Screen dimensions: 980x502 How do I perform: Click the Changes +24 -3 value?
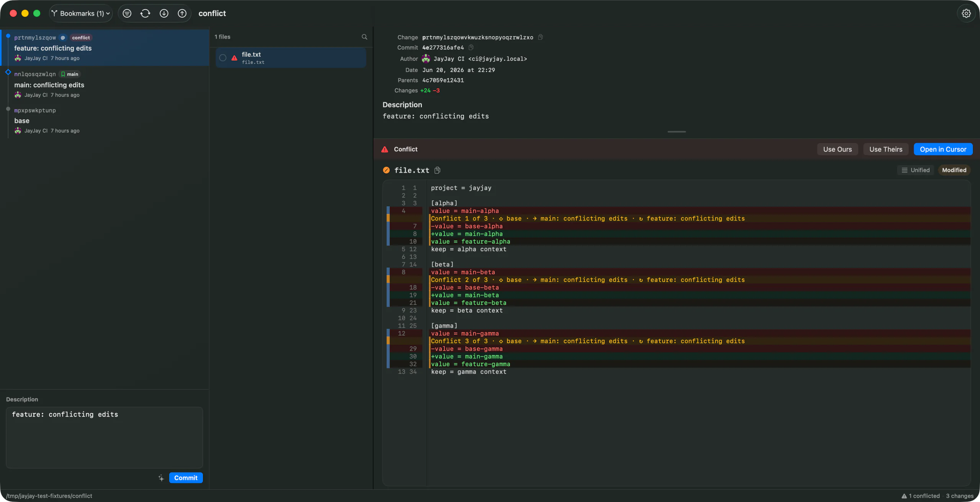click(x=430, y=91)
